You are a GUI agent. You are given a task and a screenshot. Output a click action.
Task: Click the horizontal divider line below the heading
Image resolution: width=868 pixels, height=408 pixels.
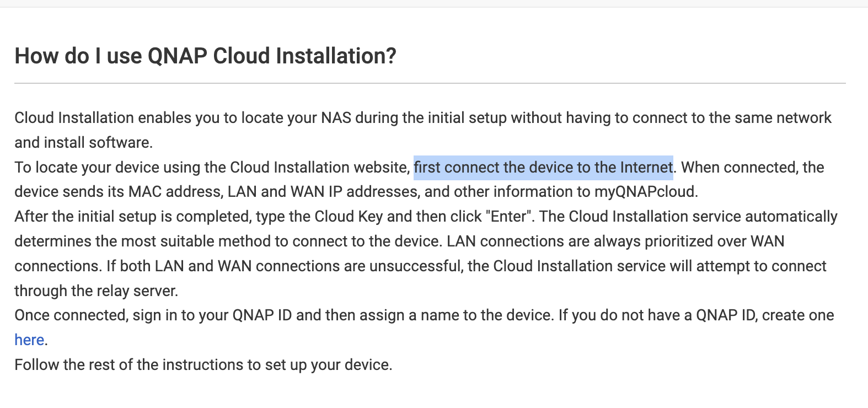click(x=430, y=83)
